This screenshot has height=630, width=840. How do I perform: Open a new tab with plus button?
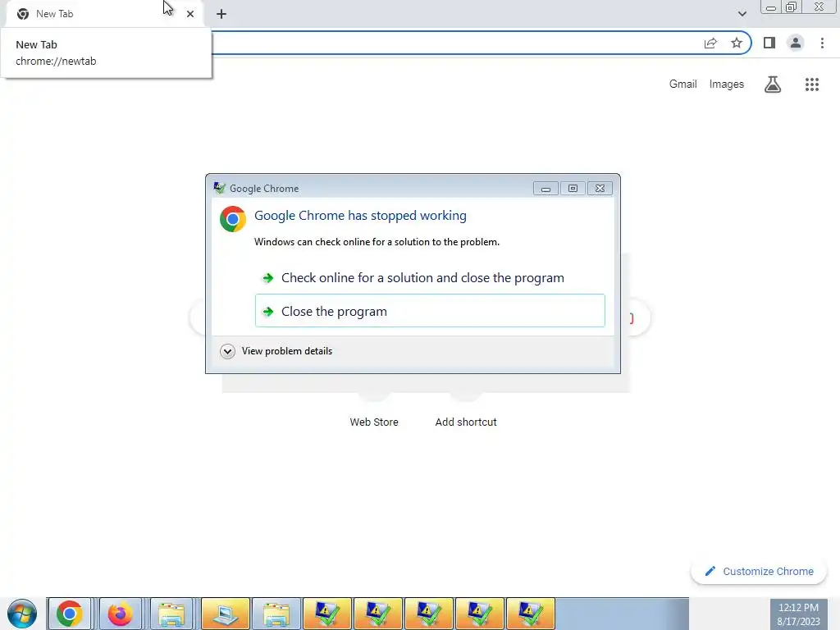221,14
